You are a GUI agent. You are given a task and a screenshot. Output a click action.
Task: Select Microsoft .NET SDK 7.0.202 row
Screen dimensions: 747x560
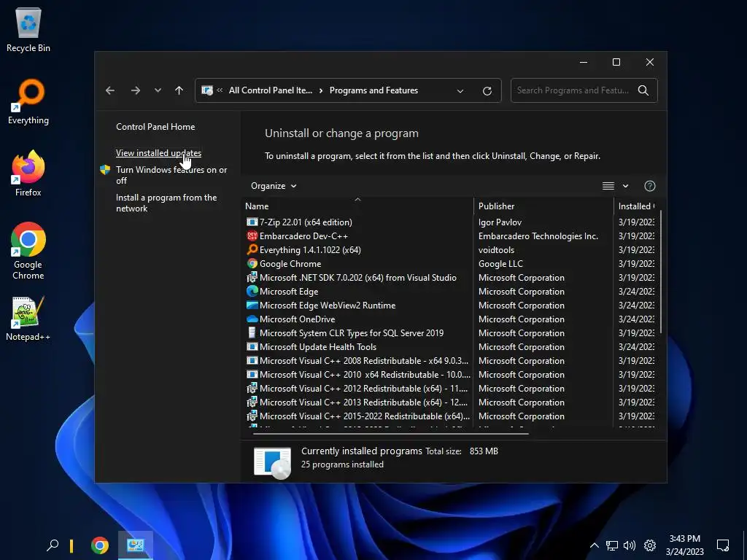click(450, 277)
